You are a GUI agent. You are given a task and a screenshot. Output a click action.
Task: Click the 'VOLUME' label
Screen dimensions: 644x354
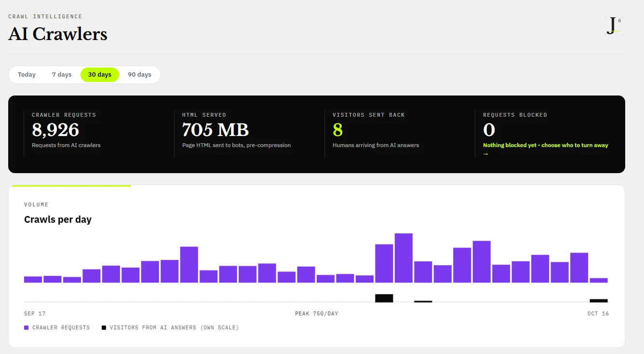point(37,204)
